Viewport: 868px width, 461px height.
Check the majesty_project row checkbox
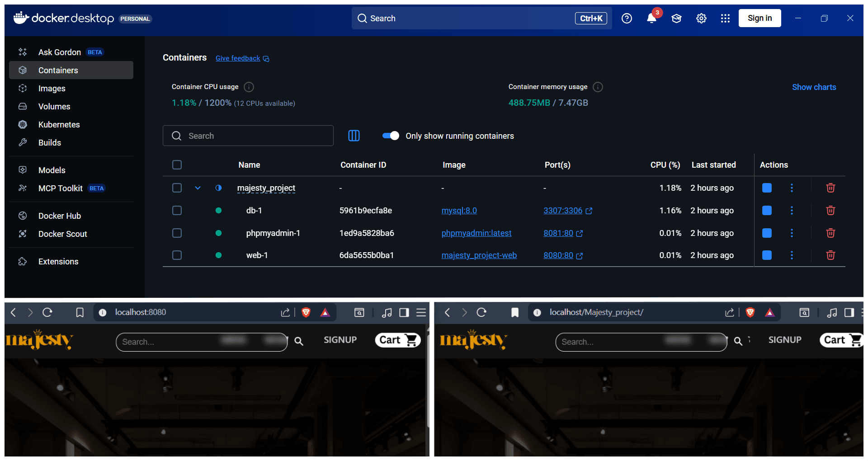pyautogui.click(x=177, y=188)
